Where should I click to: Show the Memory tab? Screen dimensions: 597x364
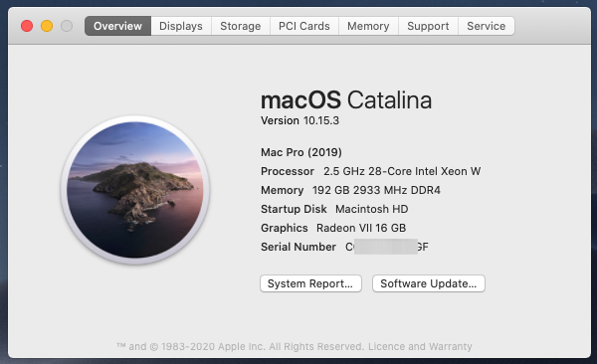click(368, 26)
